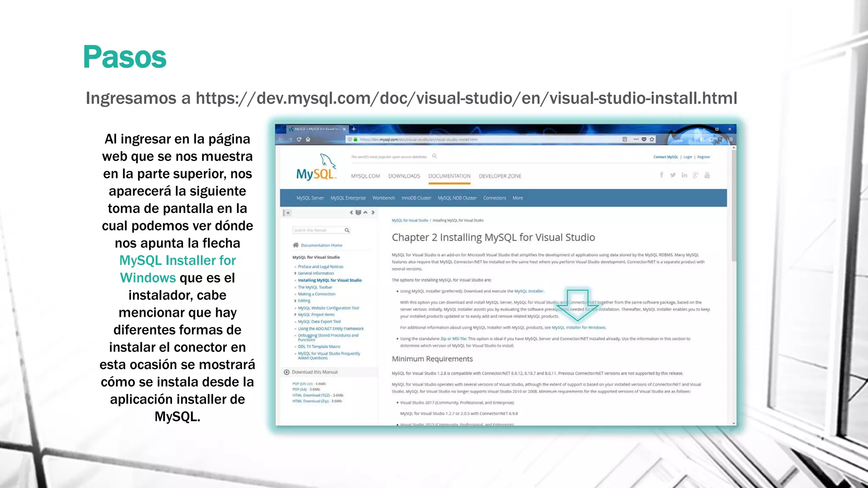868x488 pixels.
Task: Open DDL T4 Template Macro section
Action: (x=319, y=347)
